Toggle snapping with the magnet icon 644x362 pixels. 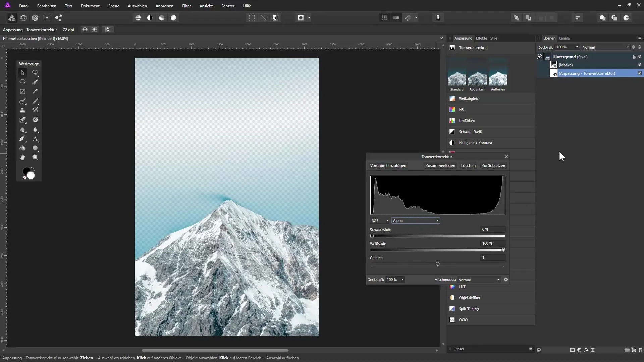[408, 18]
